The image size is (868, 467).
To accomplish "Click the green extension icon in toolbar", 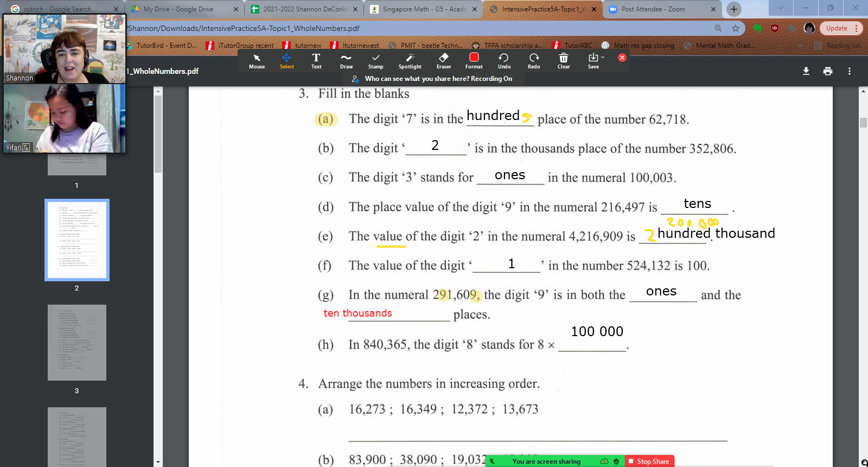I will 758,28.
